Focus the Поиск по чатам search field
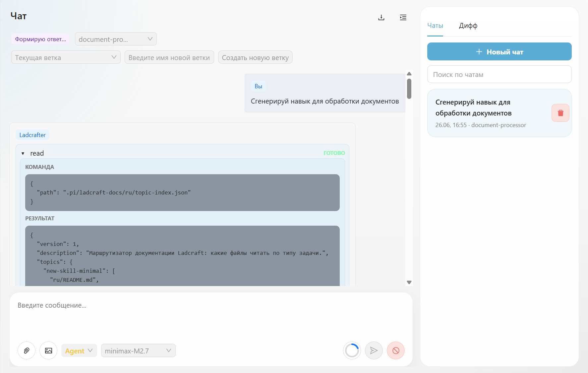Viewport: 588px width, 373px height. 500,74
